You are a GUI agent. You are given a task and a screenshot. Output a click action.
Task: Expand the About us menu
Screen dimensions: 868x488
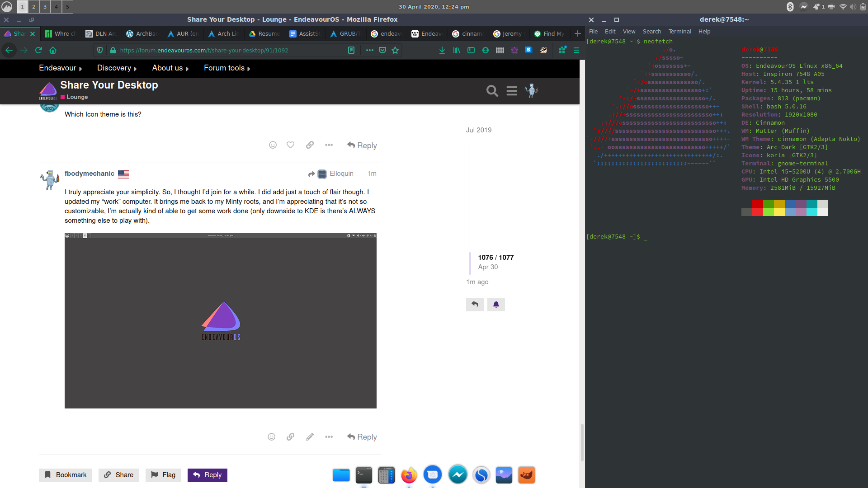coord(170,68)
